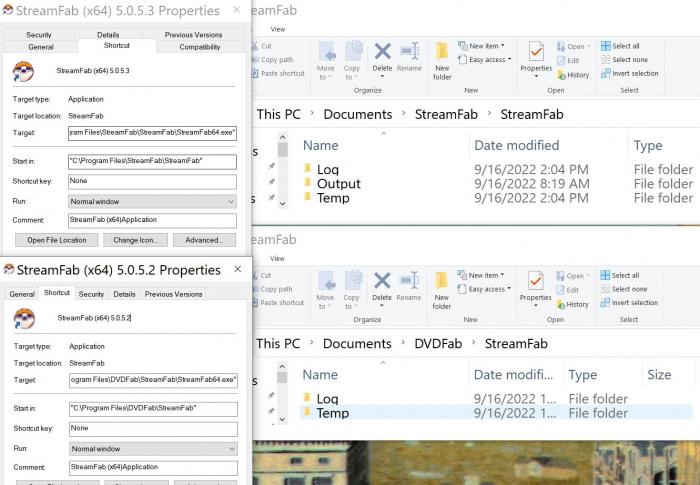Viewport: 700px width, 485px height.
Task: Click Select none in lower Explorer ribbon
Action: (x=624, y=289)
